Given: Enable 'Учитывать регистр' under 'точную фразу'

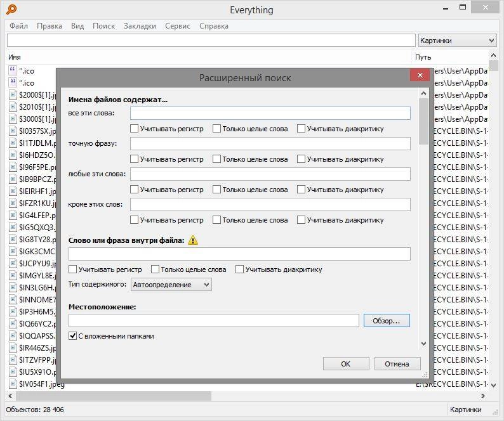Looking at the screenshot, I should point(135,159).
